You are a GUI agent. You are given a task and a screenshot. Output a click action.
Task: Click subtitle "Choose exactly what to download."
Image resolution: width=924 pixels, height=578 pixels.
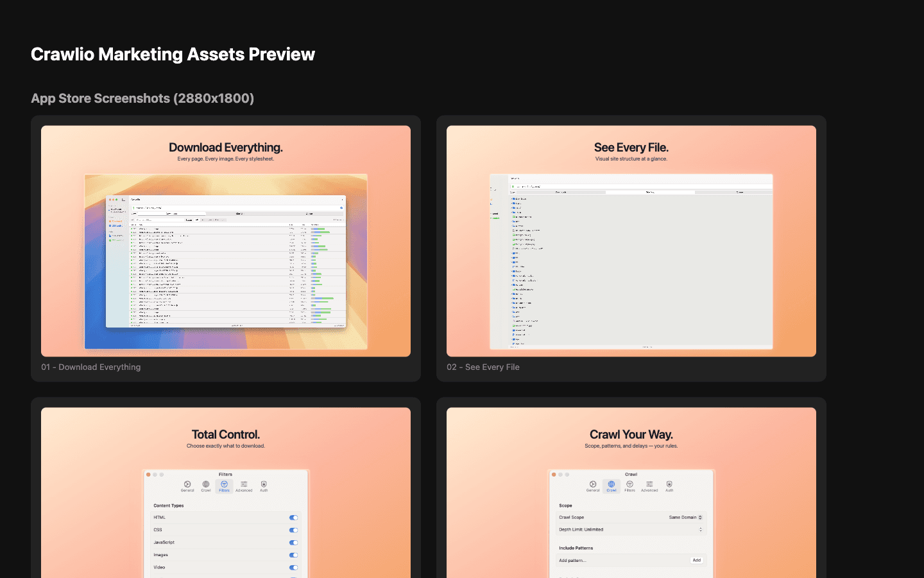[226, 446]
